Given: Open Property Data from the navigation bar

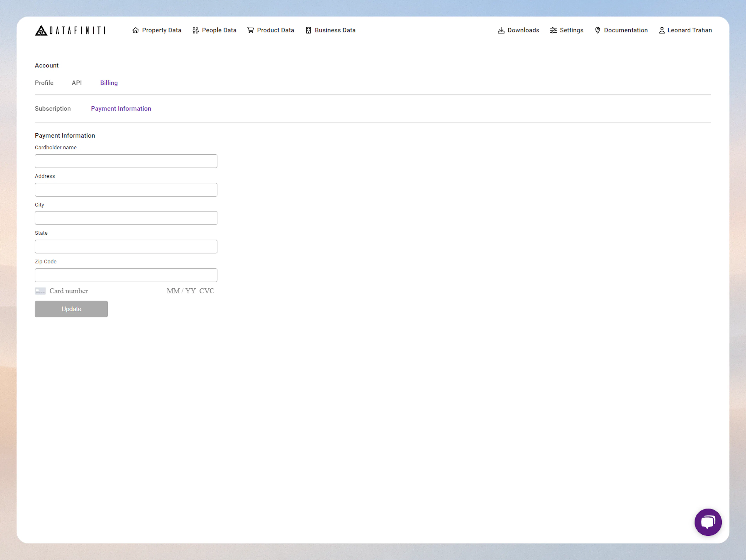Looking at the screenshot, I should coord(156,30).
